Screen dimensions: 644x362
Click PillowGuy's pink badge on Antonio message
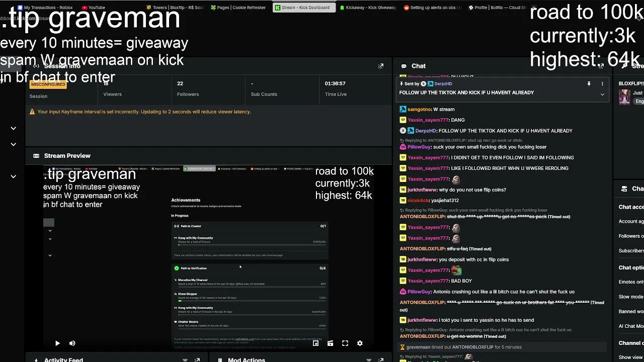click(x=403, y=292)
